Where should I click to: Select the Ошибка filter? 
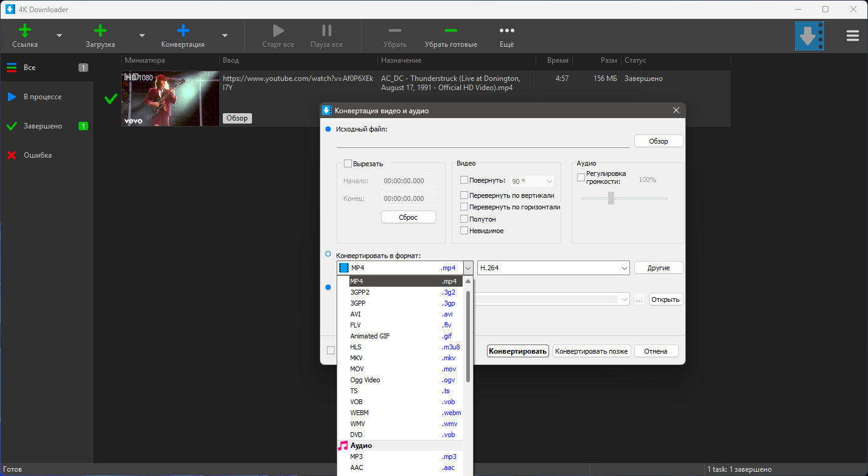coord(47,155)
